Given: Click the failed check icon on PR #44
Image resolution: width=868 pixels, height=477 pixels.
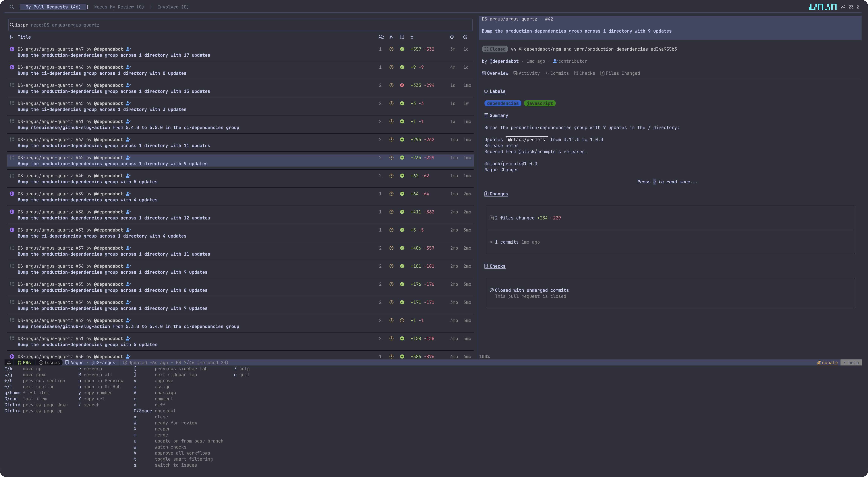Looking at the screenshot, I should coord(402,85).
